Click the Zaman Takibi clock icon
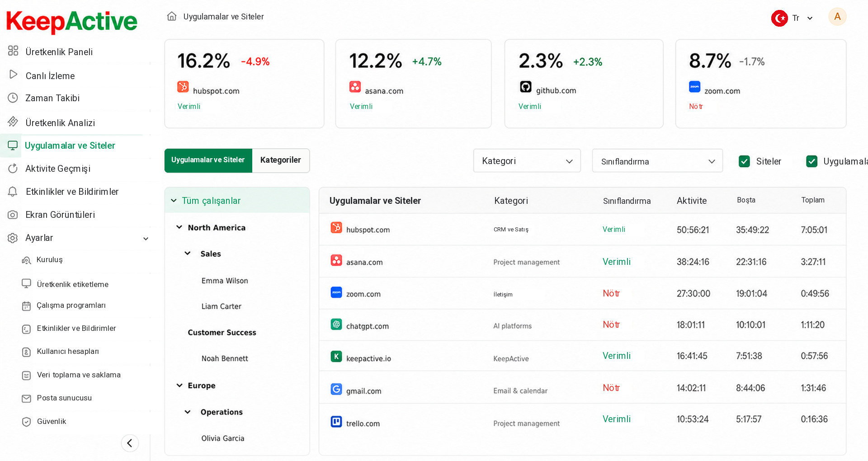 coord(13,98)
